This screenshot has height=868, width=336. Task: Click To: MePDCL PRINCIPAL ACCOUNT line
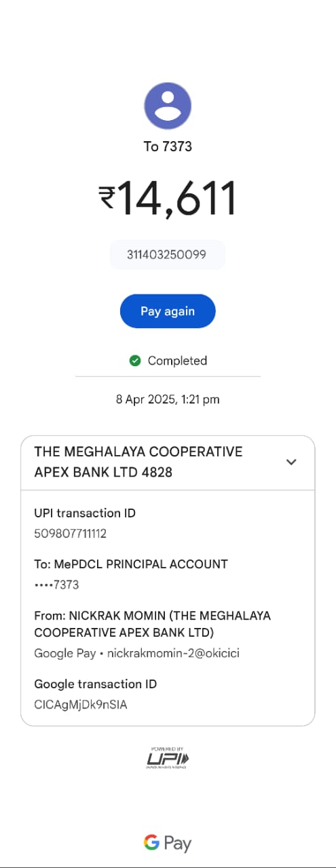pyautogui.click(x=131, y=564)
